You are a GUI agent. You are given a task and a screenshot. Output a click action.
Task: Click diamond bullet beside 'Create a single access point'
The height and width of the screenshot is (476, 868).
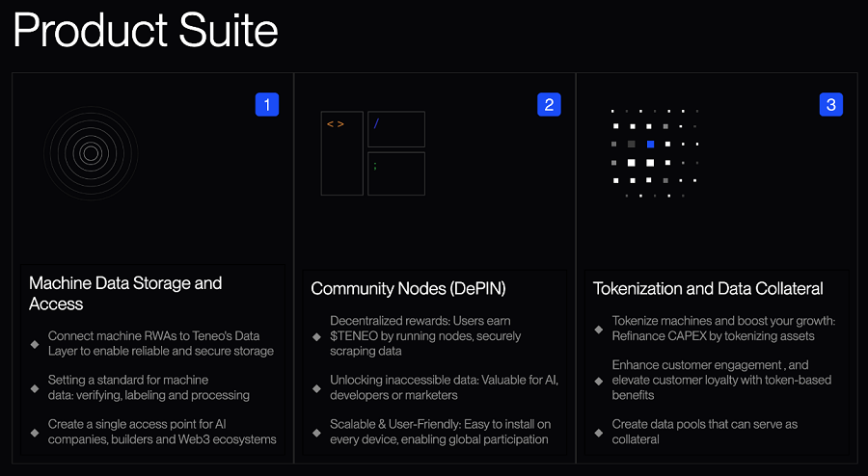35,433
